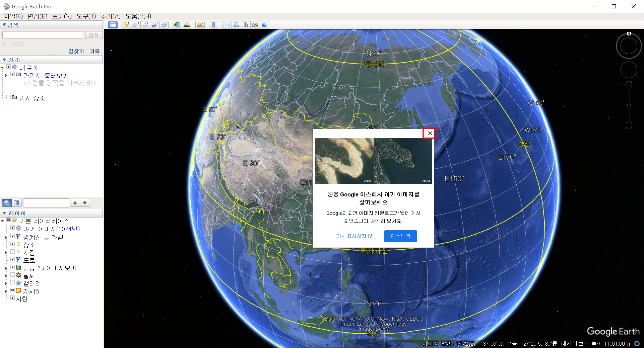The width and height of the screenshot is (644, 348).
Task: Save image icon in toolbar
Action: (246, 25)
